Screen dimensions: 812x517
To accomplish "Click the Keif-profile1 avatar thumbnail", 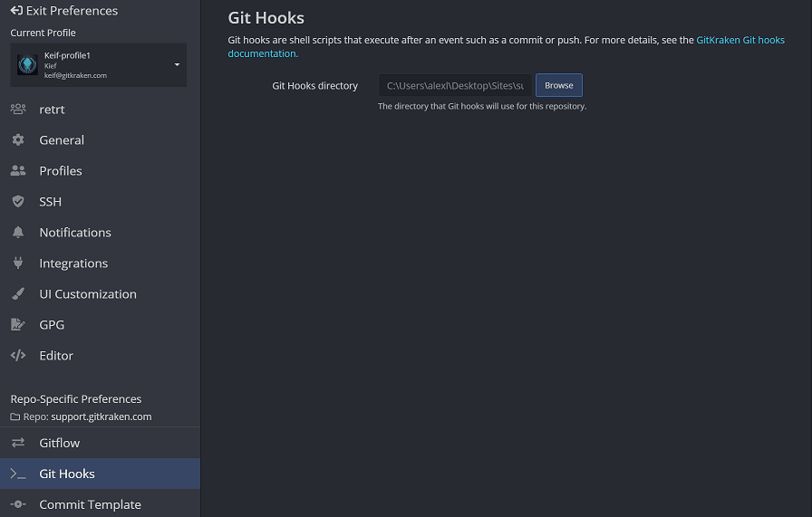I will 27,65.
